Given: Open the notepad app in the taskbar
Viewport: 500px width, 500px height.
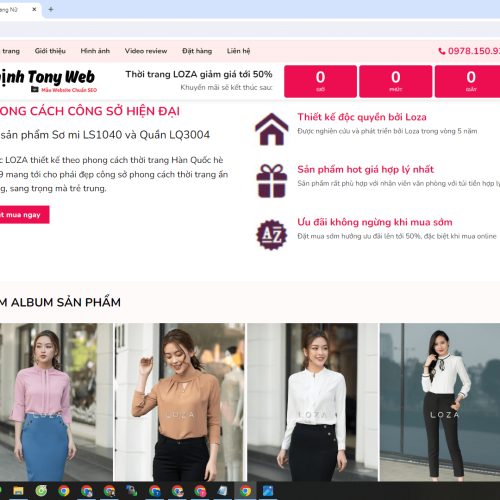Looking at the screenshot, I should pos(222,491).
